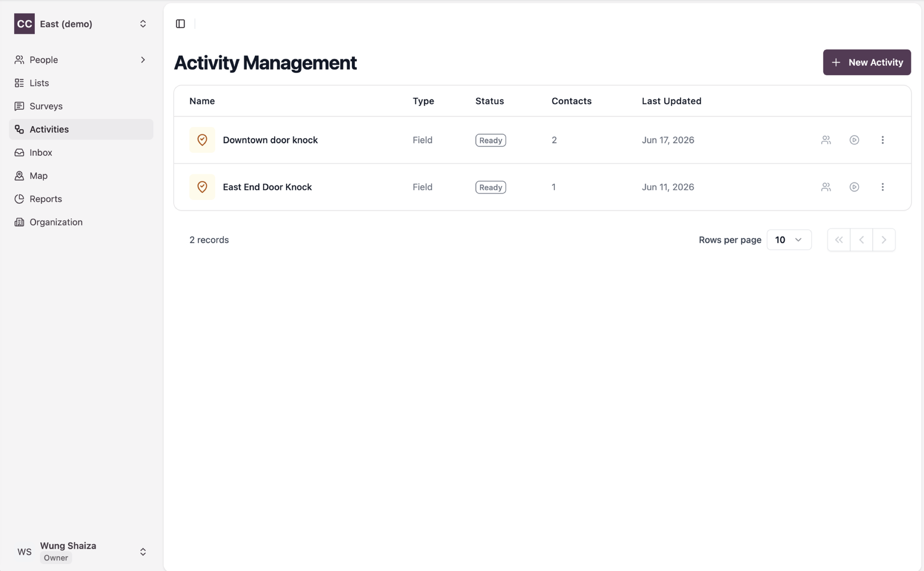Screen dimensions: 924x571
Task: Click the contacts count 1 cell
Action: pos(554,187)
